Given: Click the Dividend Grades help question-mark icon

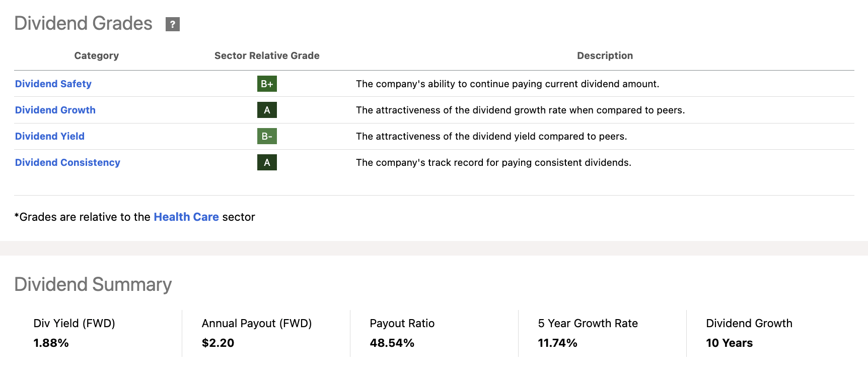Looking at the screenshot, I should pyautogui.click(x=173, y=24).
